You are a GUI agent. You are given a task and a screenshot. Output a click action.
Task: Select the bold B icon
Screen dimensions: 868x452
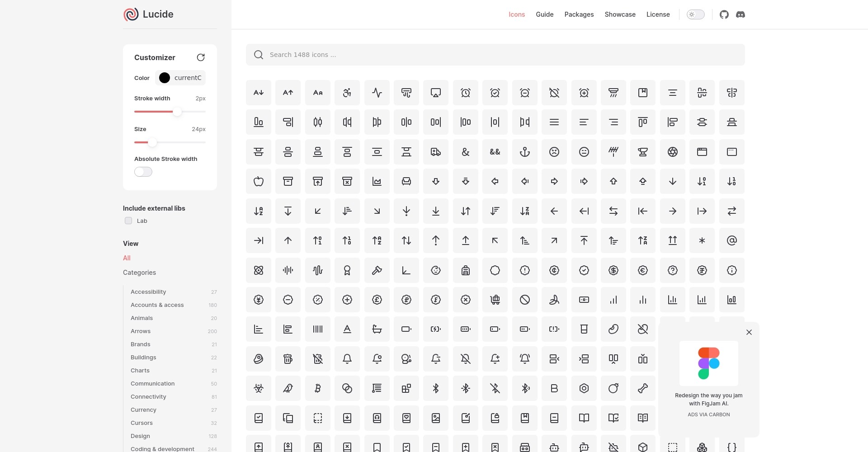(554, 388)
